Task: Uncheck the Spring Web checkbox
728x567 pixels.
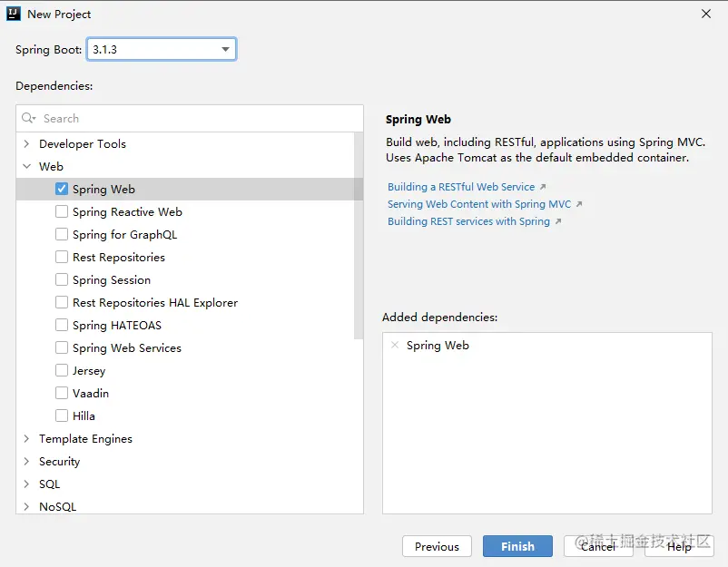Action: [62, 190]
